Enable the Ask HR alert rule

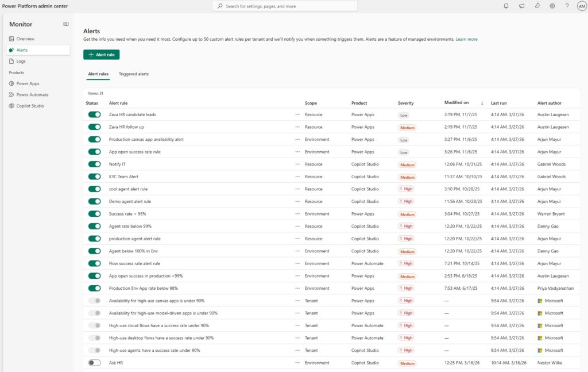pyautogui.click(x=94, y=363)
